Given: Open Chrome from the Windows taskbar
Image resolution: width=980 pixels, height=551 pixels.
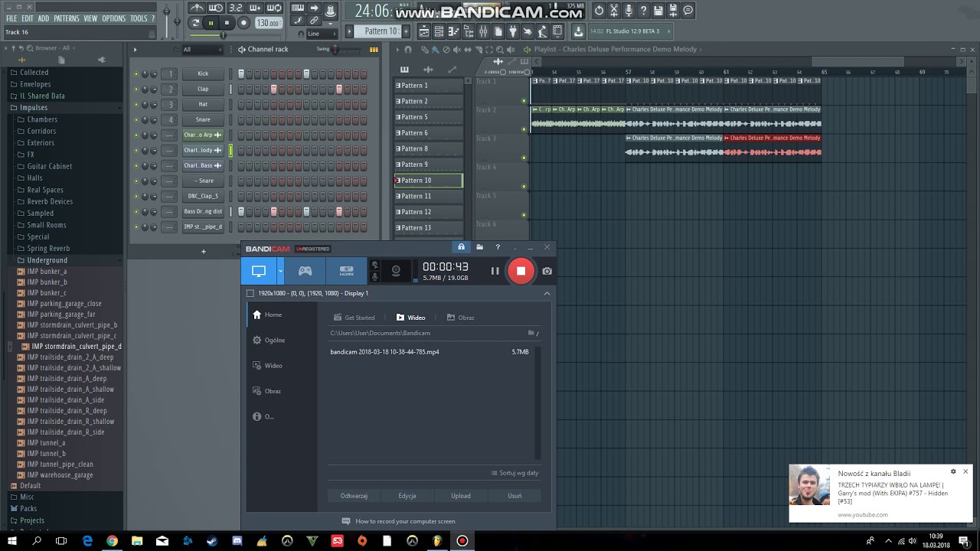Looking at the screenshot, I should point(112,541).
